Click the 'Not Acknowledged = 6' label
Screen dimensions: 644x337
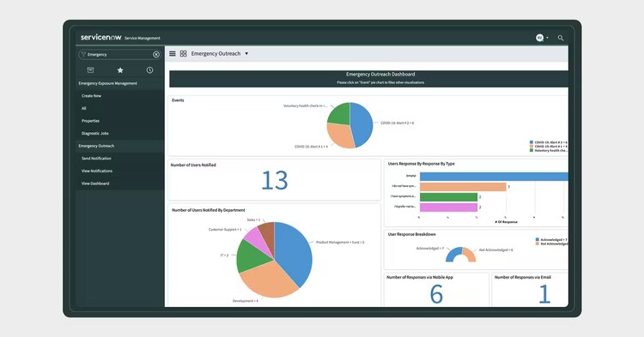click(495, 250)
